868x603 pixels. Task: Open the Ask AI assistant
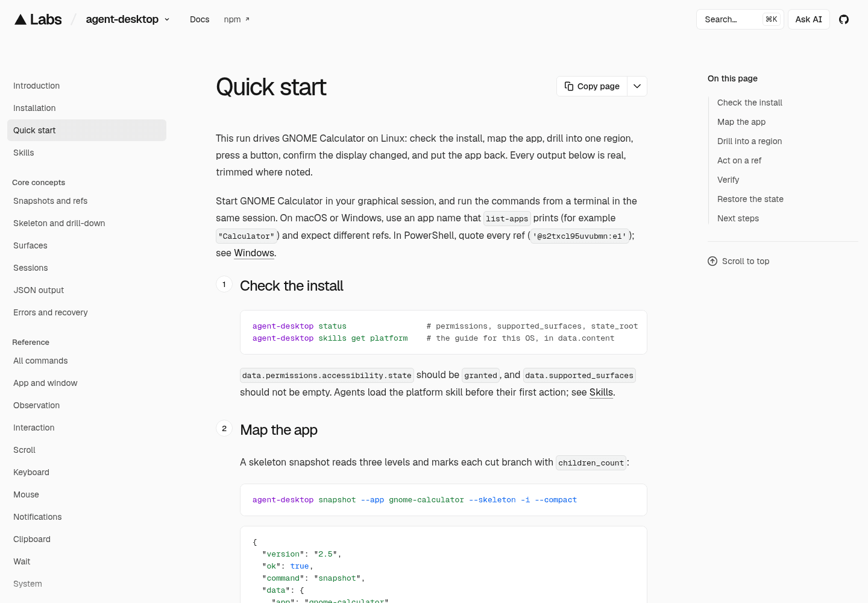[x=809, y=19]
